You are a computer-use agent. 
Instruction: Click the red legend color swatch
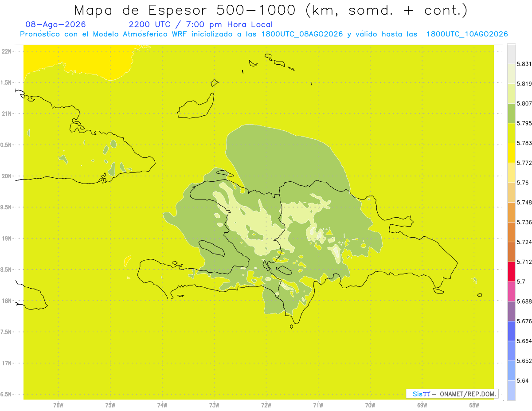coord(511,271)
